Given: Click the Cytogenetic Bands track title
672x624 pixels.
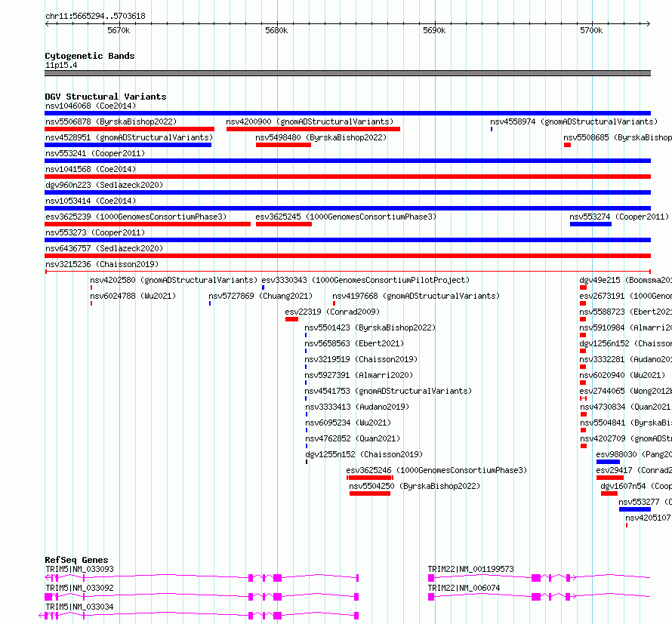Looking at the screenshot, I should 90,56.
